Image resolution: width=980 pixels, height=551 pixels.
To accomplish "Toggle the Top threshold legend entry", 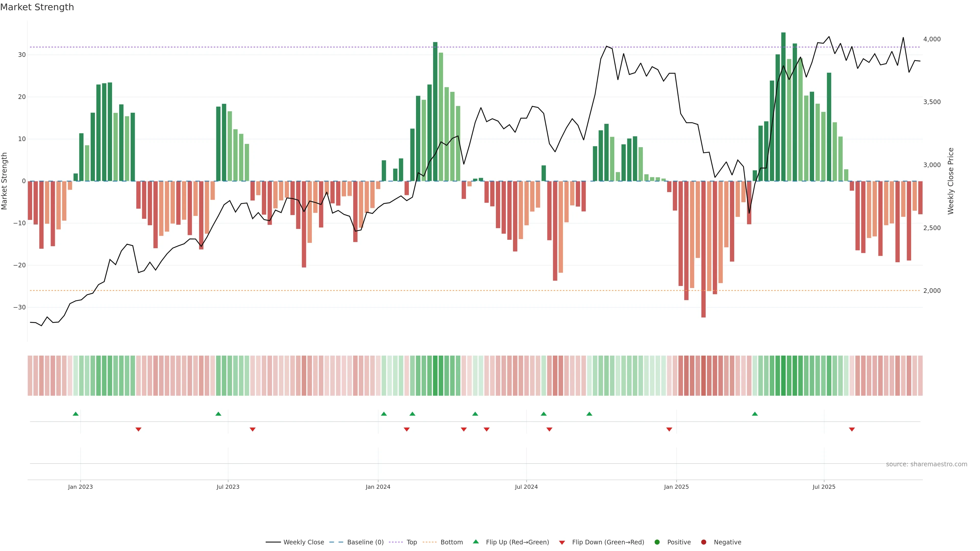I will tap(411, 542).
